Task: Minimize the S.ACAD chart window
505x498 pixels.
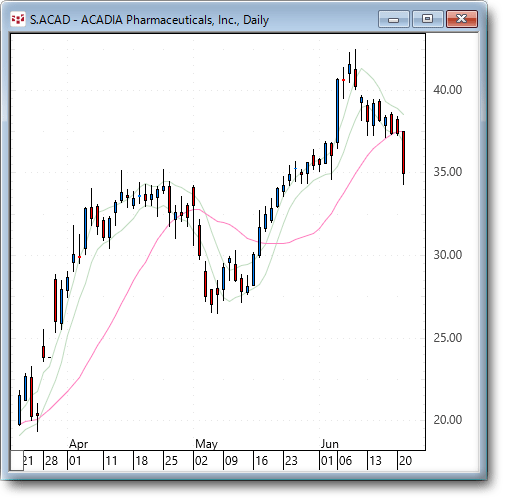Action: click(x=394, y=19)
